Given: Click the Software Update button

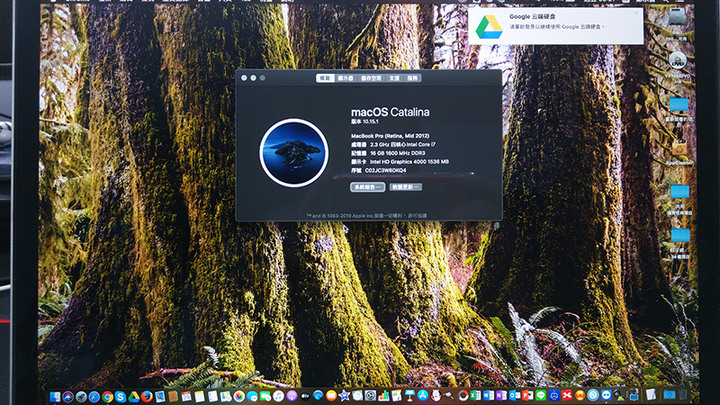Looking at the screenshot, I should pyautogui.click(x=405, y=187).
